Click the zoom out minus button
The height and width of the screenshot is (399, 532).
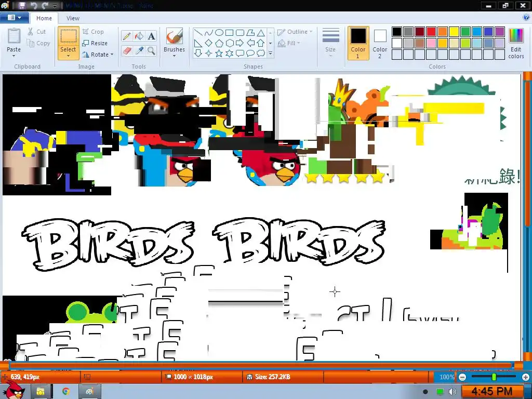pyautogui.click(x=462, y=377)
